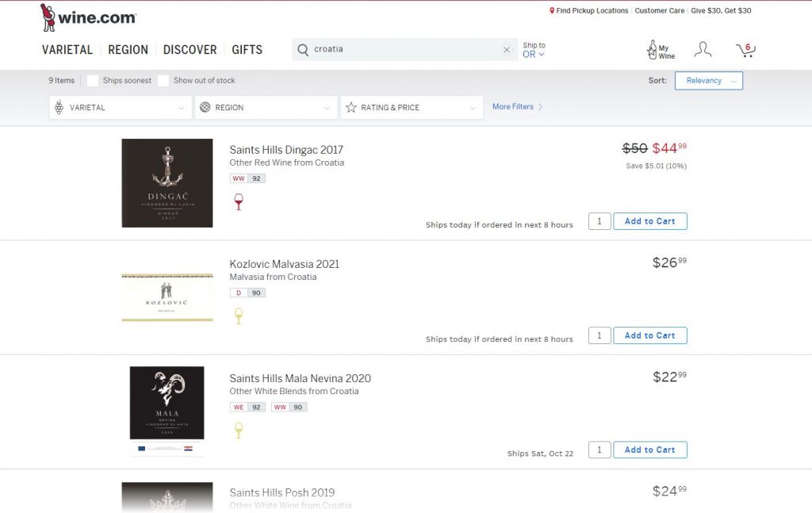Click Give $30, Get $30 link
Viewport: 812px width, 513px height.
tap(721, 10)
